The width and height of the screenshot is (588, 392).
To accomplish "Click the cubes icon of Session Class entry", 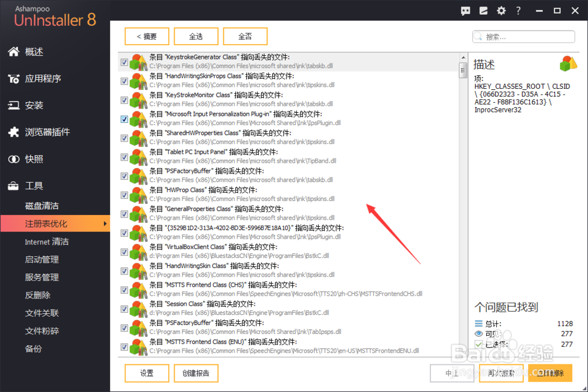I will coord(138,309).
